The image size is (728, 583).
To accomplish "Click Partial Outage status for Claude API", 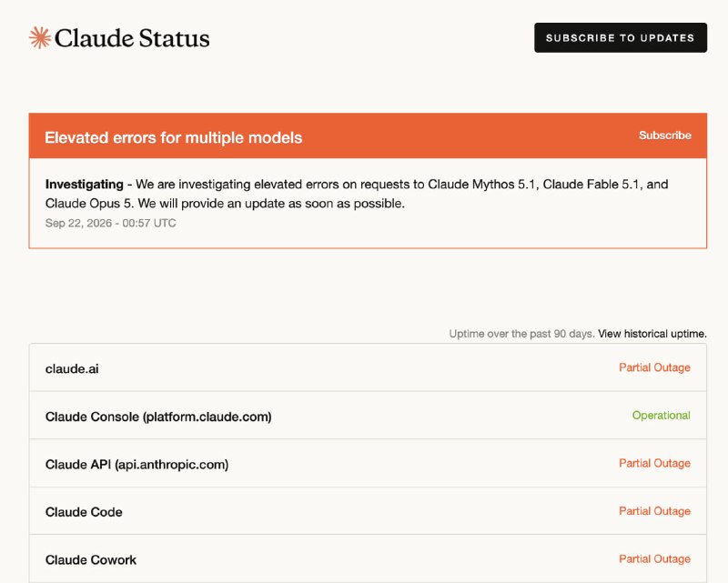I will [x=654, y=463].
